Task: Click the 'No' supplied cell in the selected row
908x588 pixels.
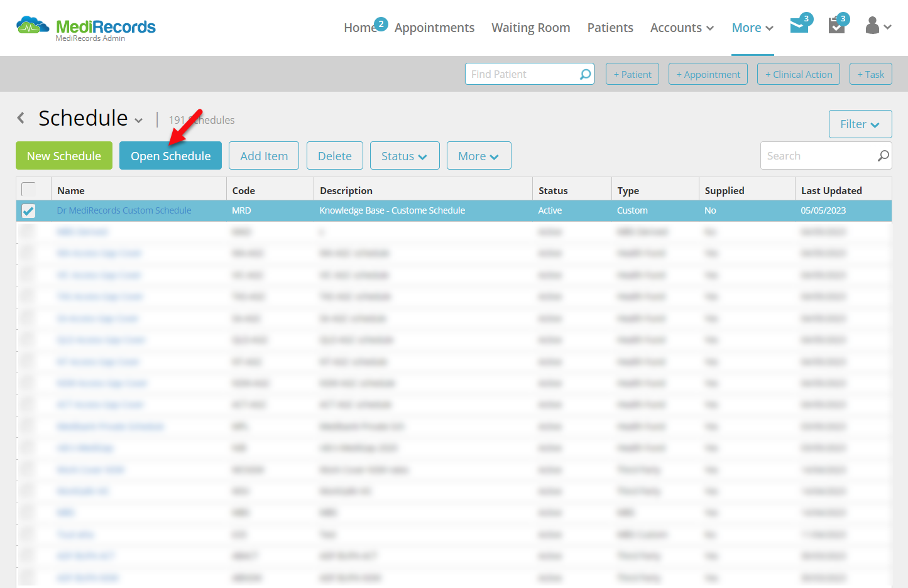Action: [710, 210]
